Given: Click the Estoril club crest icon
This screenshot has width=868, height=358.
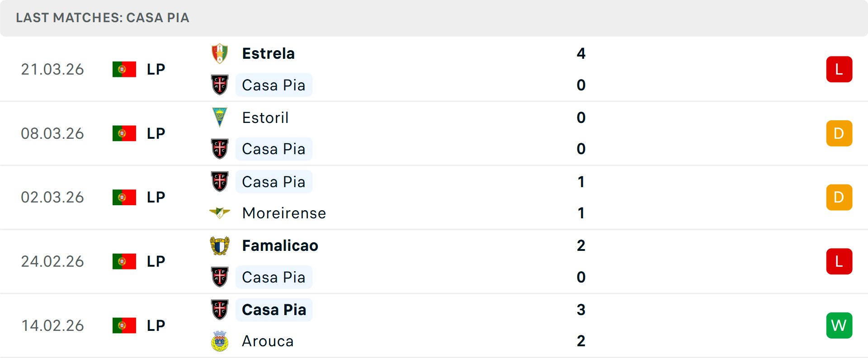Looking at the screenshot, I should pyautogui.click(x=220, y=118).
